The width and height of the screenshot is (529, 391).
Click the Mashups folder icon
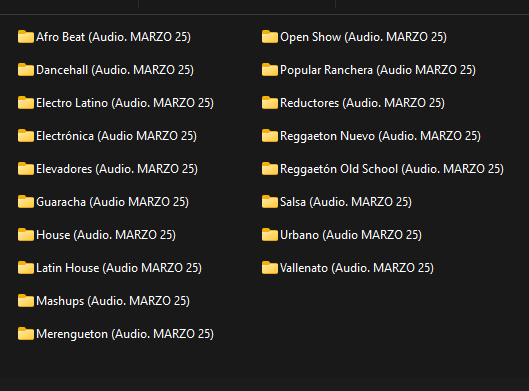point(26,301)
